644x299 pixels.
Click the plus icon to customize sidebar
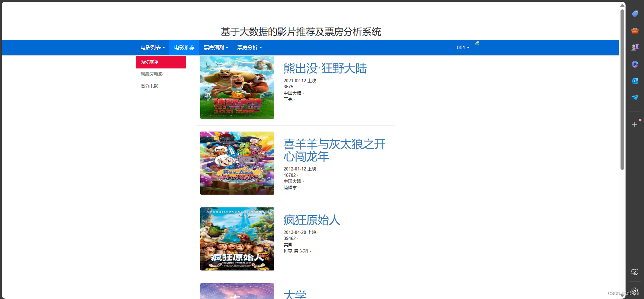pos(635,124)
